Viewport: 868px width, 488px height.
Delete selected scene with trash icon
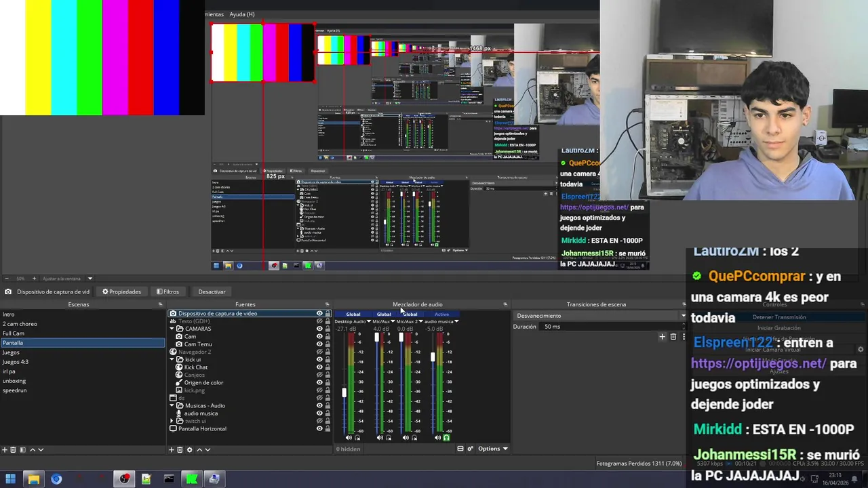tap(13, 449)
